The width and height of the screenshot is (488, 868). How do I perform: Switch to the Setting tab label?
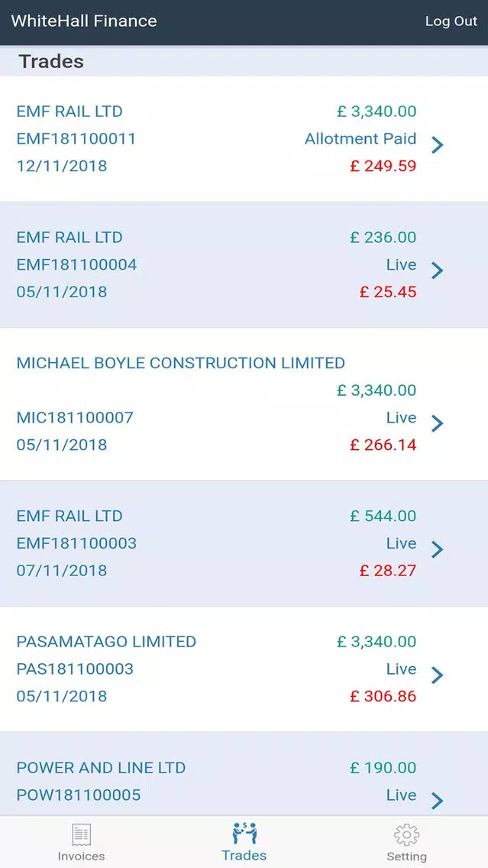tap(406, 857)
